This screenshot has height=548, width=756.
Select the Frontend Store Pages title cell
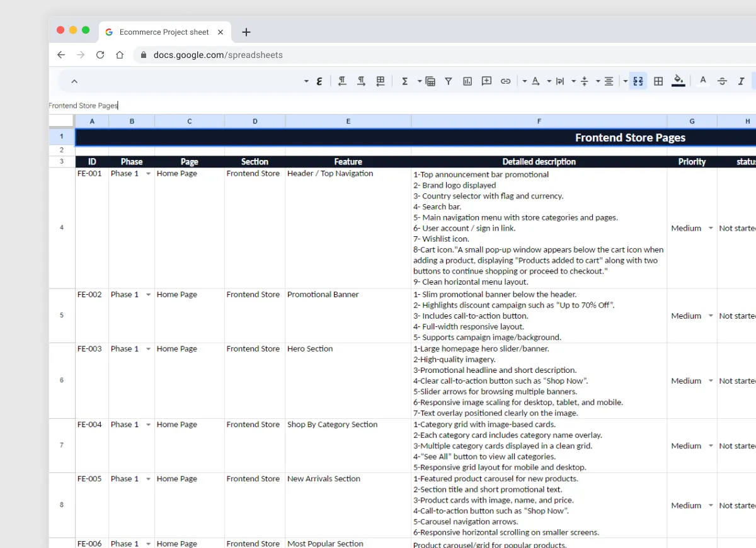[x=416, y=137]
